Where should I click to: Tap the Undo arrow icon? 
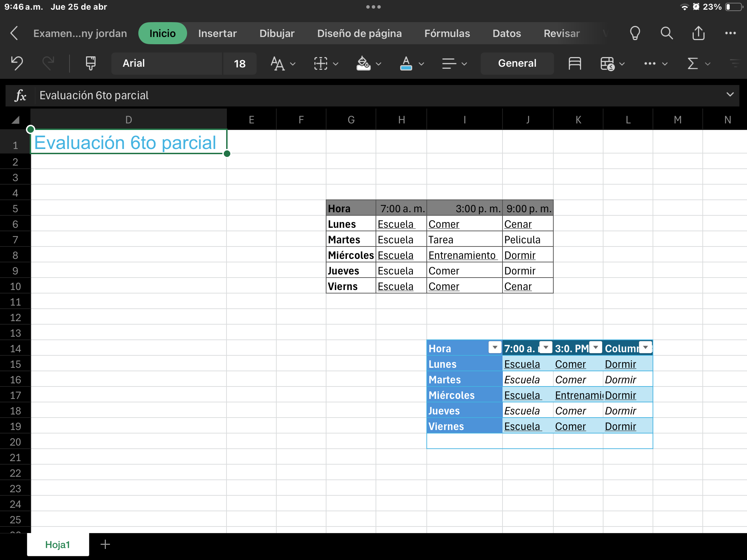pos(17,63)
